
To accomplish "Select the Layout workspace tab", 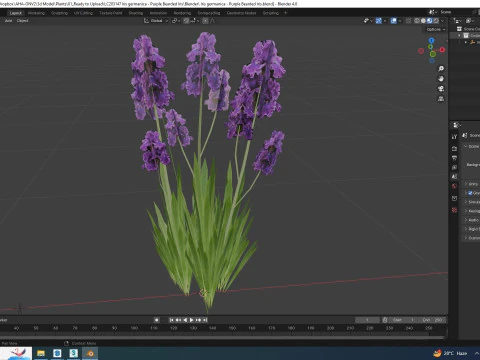I will (15, 13).
